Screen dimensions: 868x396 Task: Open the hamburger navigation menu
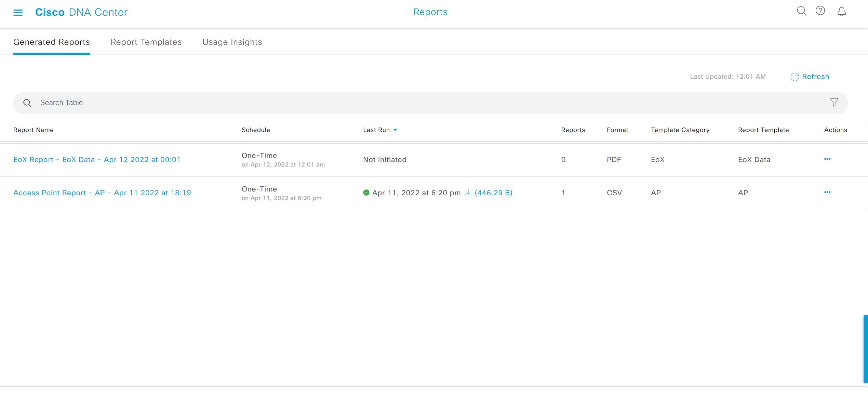coord(17,12)
